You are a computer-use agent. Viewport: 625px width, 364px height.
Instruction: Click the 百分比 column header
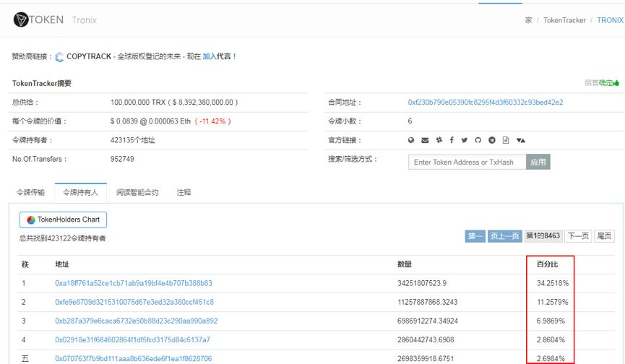[x=547, y=264]
